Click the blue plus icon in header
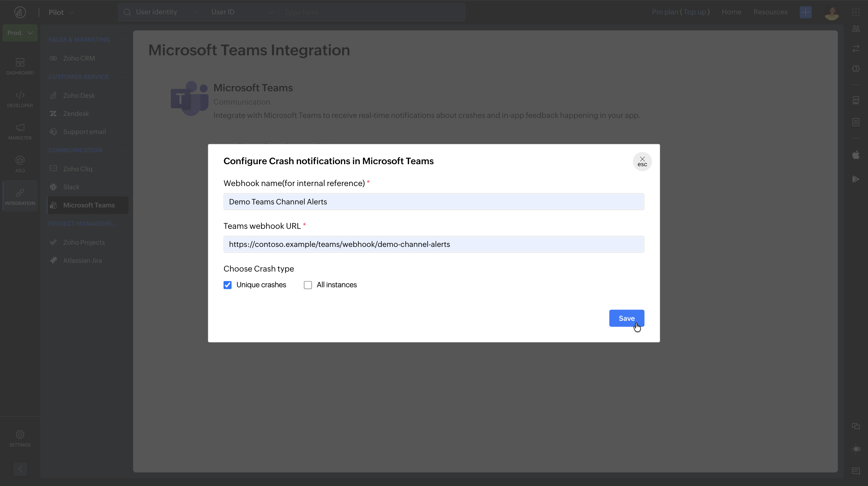The image size is (868, 486). point(805,12)
